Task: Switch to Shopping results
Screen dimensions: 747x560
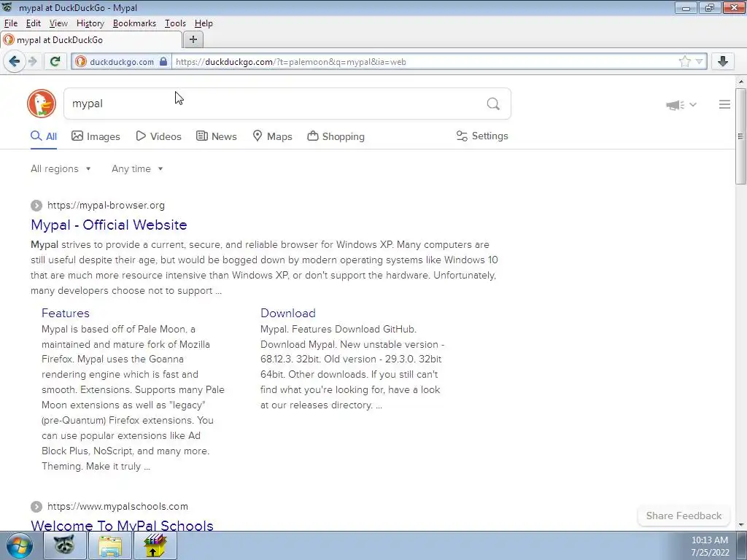Action: coord(336,136)
